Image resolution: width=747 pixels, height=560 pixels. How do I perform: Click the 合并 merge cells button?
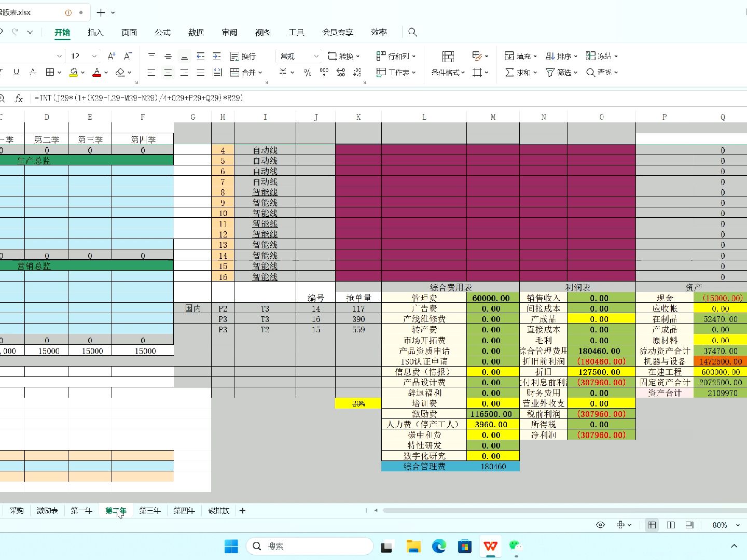coord(243,73)
